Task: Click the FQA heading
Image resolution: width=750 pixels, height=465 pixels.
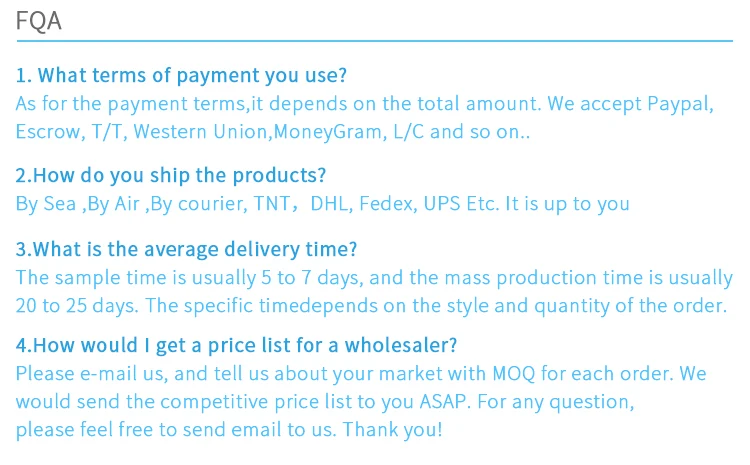Action: coord(39,21)
